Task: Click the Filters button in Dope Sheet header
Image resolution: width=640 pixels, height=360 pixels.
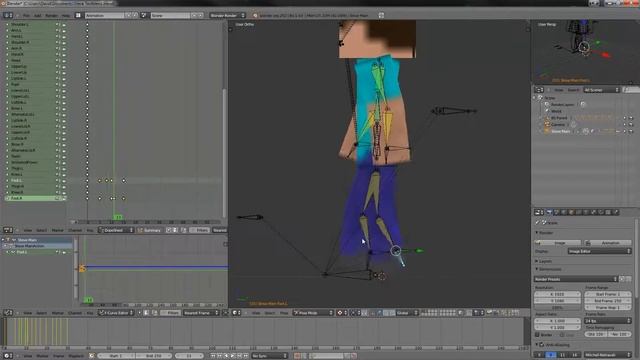Action: [200, 230]
